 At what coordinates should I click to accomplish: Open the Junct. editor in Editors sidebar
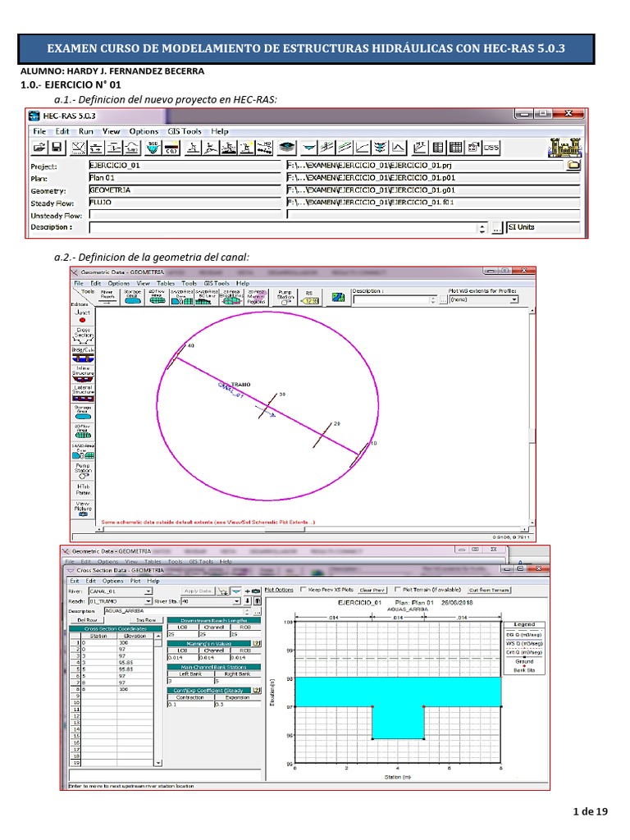83,316
